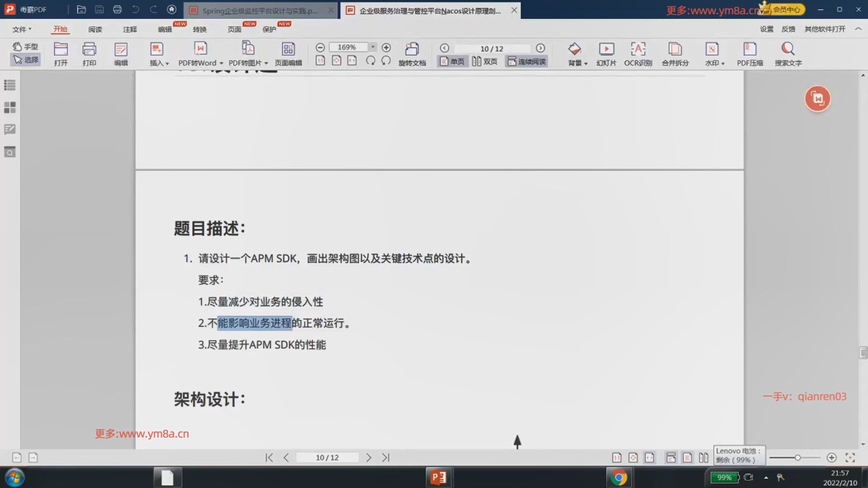Open the 注释 ribbon tab
This screenshot has width=868, height=488.
[130, 29]
